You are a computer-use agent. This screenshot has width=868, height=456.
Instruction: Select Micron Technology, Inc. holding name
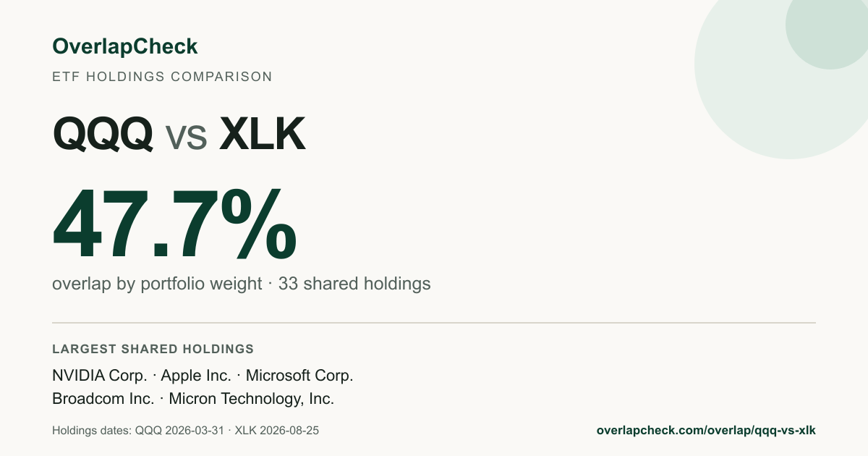(x=251, y=399)
